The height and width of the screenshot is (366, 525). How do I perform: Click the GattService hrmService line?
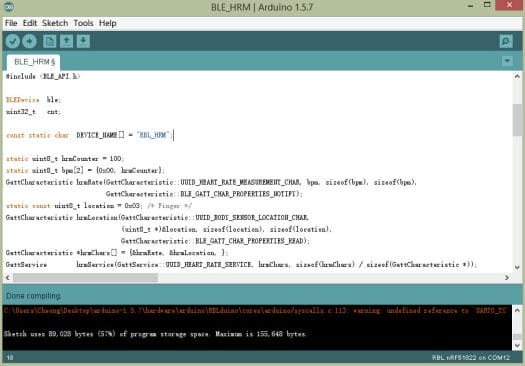point(241,265)
